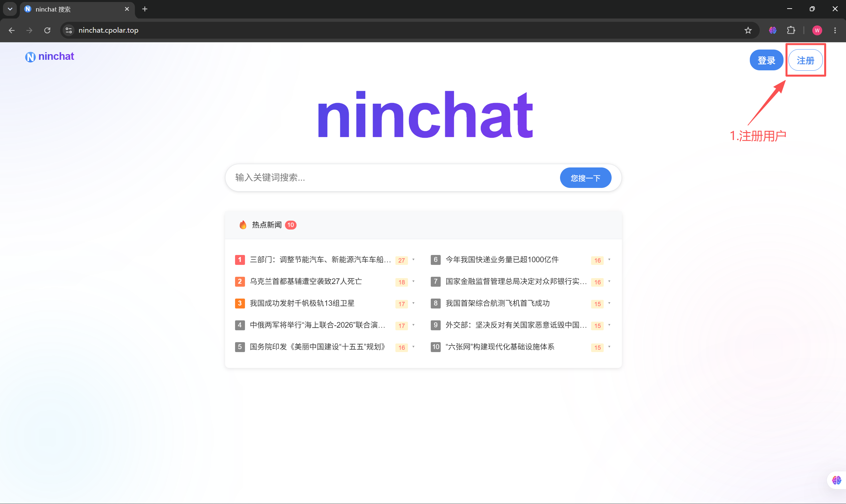Image resolution: width=846 pixels, height=504 pixels.
Task: Open the Chrome three-dot menu
Action: [x=835, y=30]
